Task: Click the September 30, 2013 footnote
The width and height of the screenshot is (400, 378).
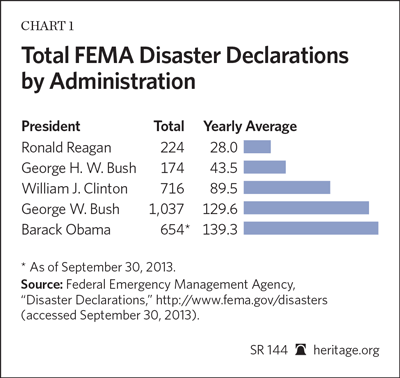Action: pyautogui.click(x=99, y=267)
